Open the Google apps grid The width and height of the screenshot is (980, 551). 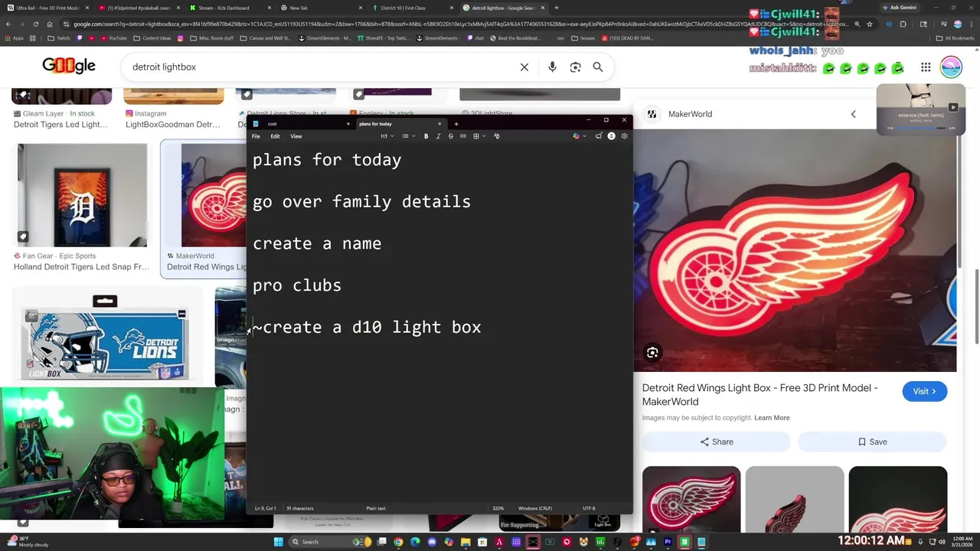pos(926,67)
